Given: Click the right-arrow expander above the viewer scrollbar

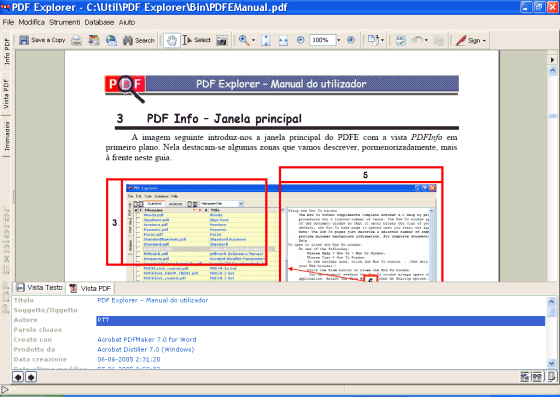Looking at the screenshot, I should click(x=552, y=60).
